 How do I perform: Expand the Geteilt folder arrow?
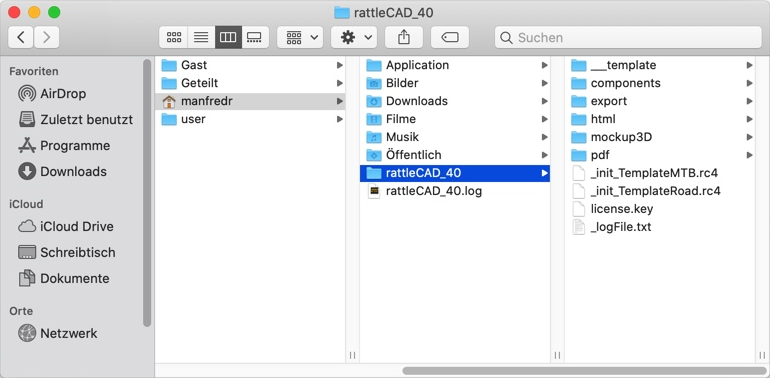[340, 83]
